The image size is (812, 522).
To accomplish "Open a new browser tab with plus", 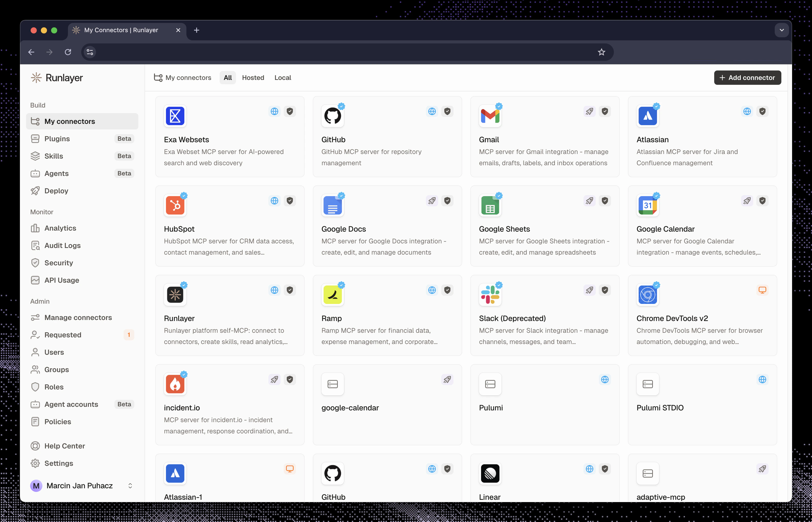I will click(x=197, y=30).
